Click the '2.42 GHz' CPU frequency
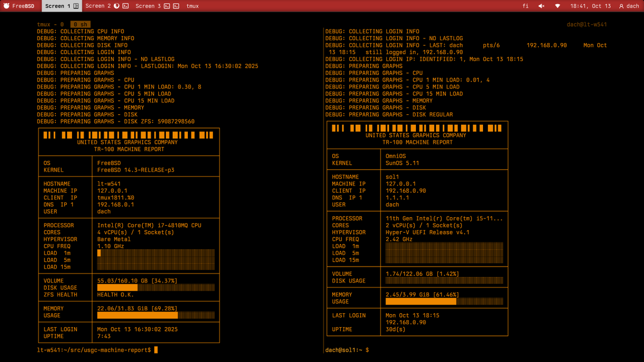The width and height of the screenshot is (644, 362). pos(399,239)
